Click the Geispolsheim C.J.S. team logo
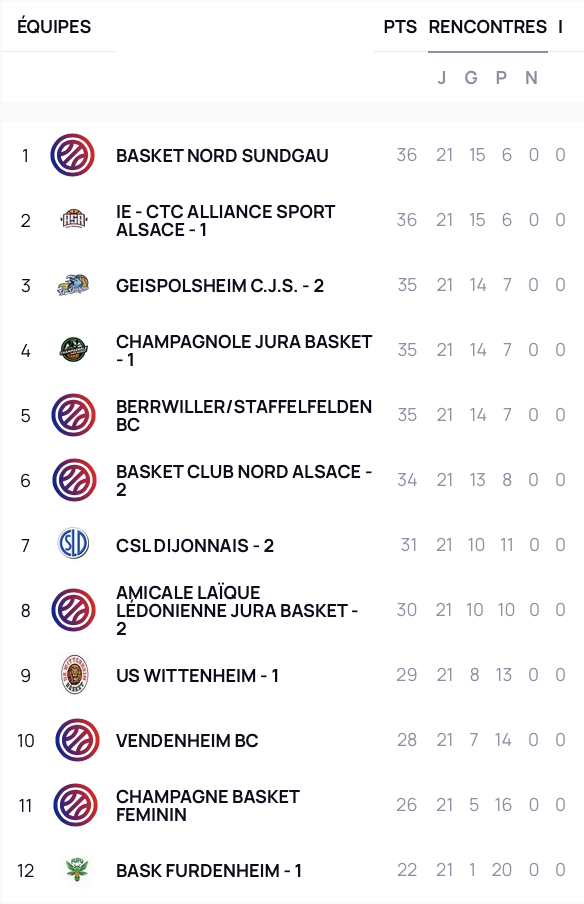584x904 pixels. pyautogui.click(x=73, y=285)
